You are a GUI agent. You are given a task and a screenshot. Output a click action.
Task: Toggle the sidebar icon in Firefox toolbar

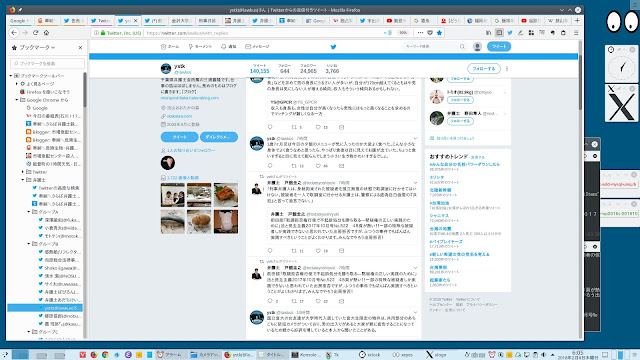pos(499,33)
